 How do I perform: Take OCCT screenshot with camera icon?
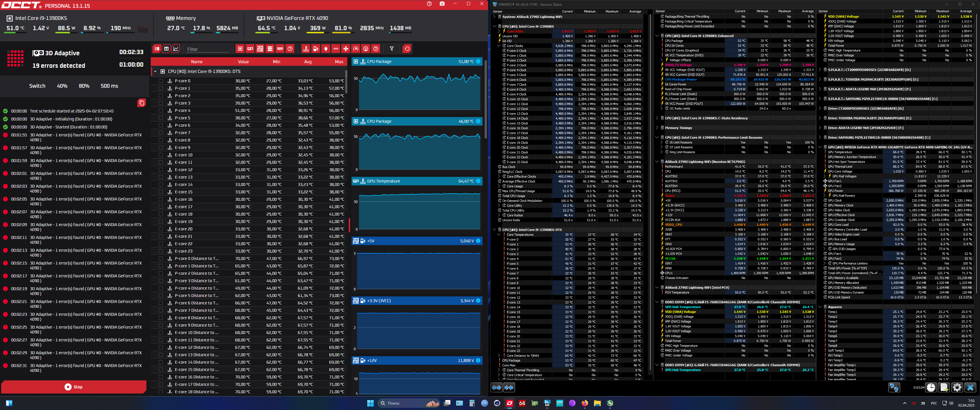click(x=442, y=4)
